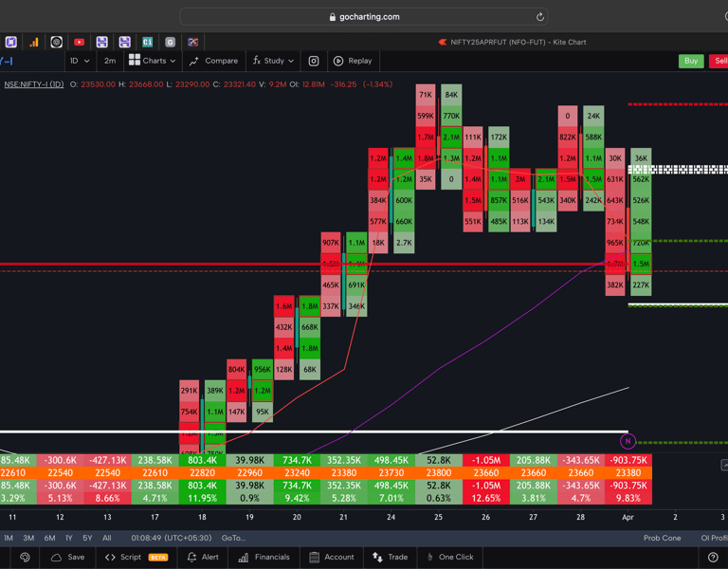Expand the Study indicators dropdown
728x569 pixels.
pos(273,61)
